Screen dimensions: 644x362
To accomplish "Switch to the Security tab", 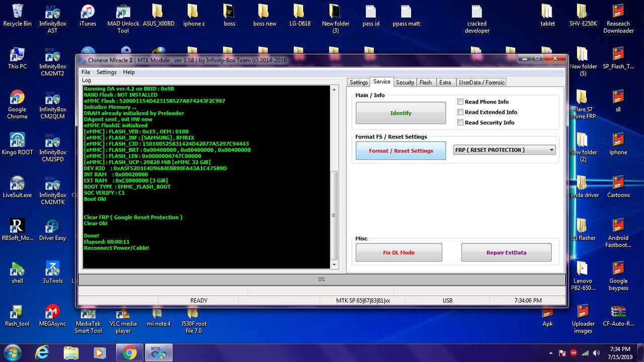I will point(405,82).
